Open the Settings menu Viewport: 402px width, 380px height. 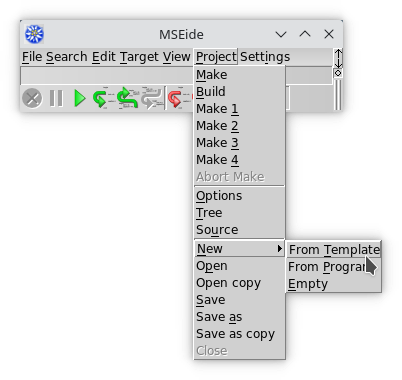265,57
